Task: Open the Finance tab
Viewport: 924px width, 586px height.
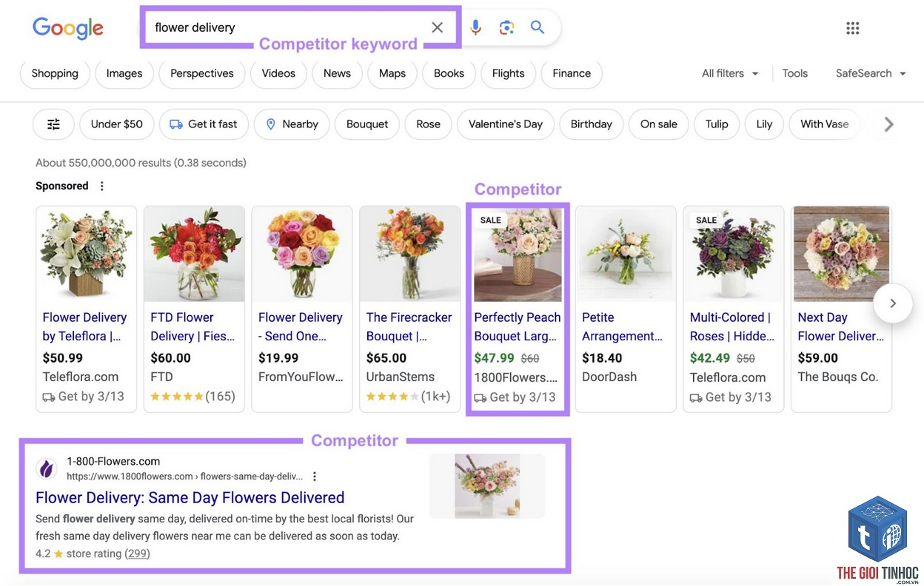Action: (x=572, y=73)
